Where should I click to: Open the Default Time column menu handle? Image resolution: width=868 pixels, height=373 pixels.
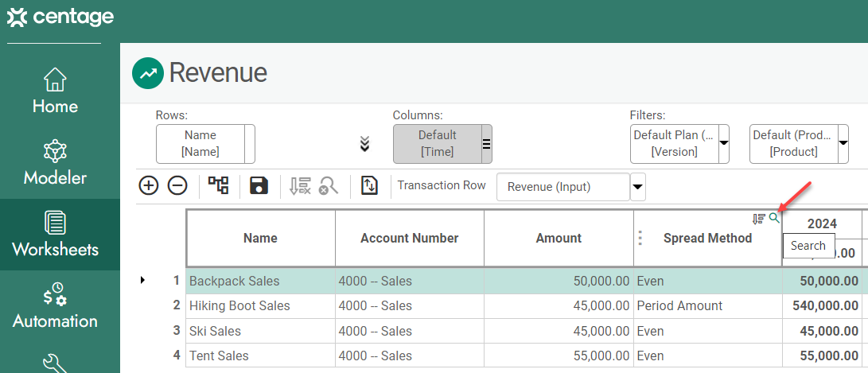tap(487, 144)
